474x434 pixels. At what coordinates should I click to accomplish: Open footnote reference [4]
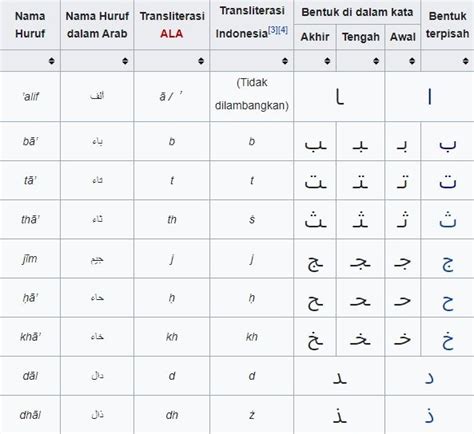click(283, 30)
